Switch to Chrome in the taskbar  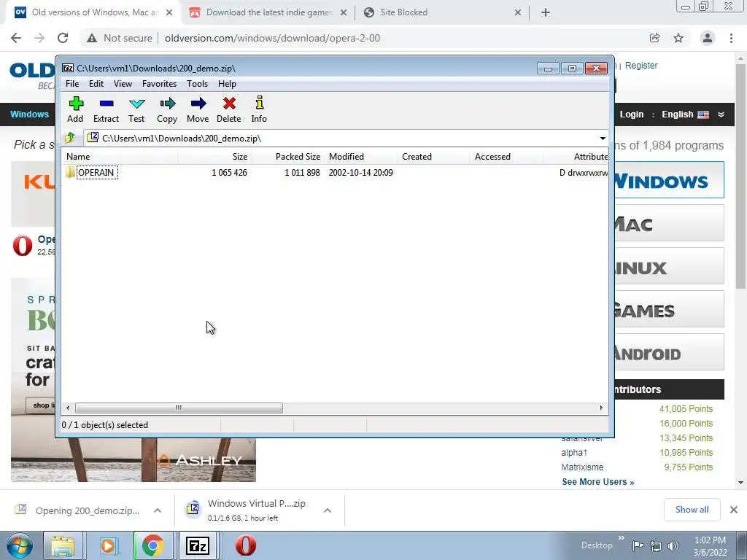153,545
